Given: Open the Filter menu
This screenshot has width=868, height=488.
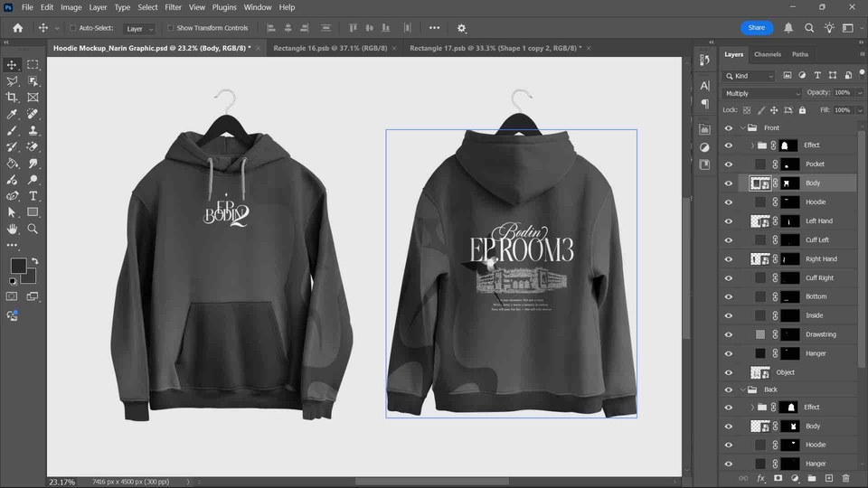Looking at the screenshot, I should coord(173,7).
